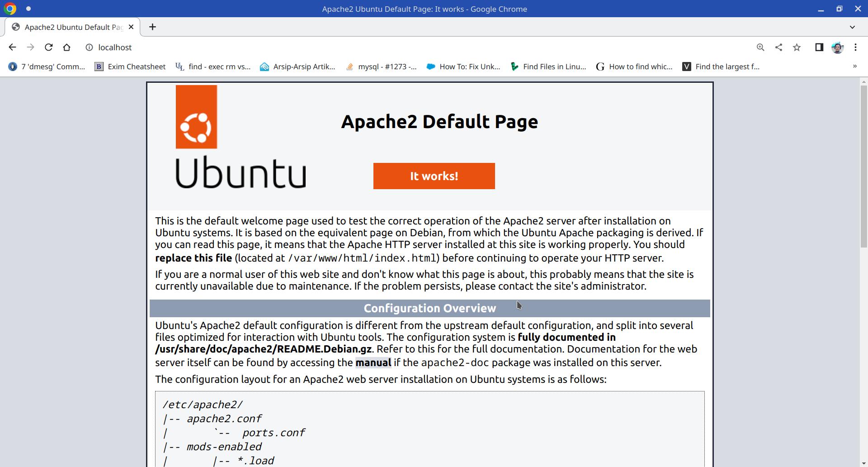Click the /etc/apache2/ line in tree

pyautogui.click(x=203, y=405)
